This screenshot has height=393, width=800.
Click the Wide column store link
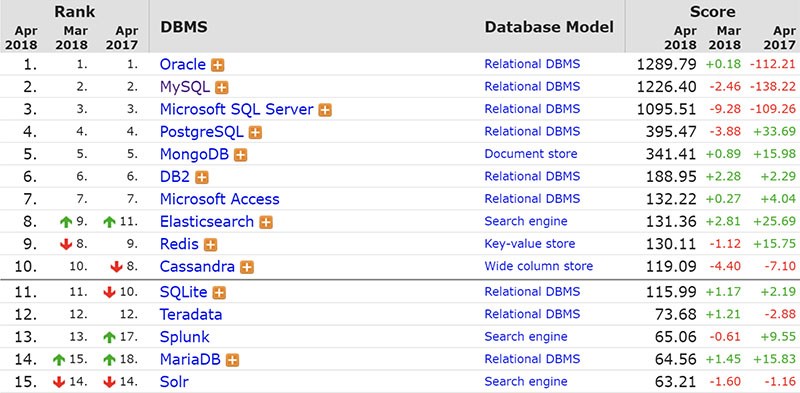coord(538,266)
